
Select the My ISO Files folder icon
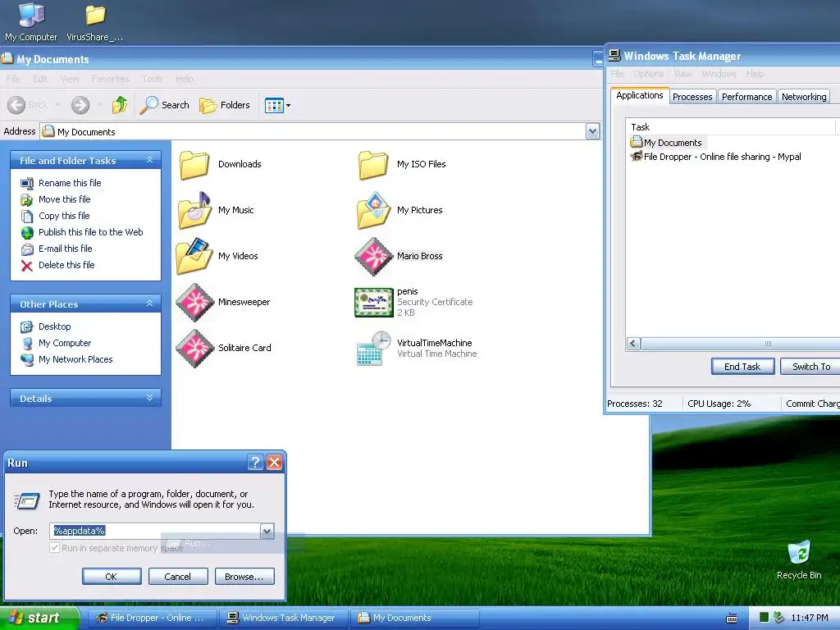pos(373,164)
